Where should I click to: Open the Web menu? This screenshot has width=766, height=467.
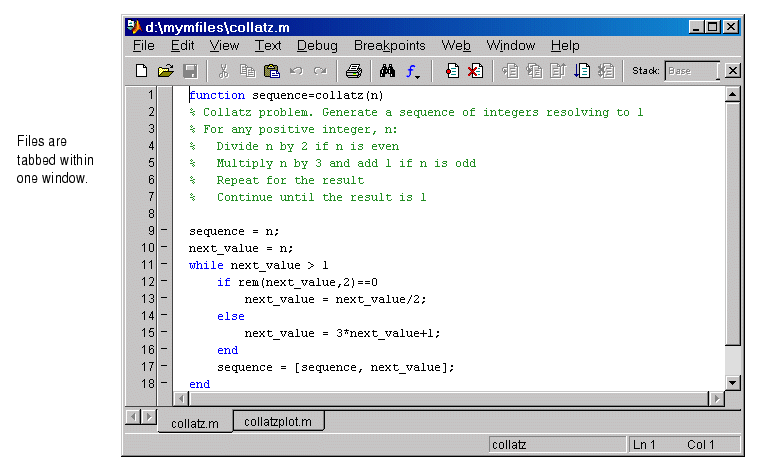456,45
